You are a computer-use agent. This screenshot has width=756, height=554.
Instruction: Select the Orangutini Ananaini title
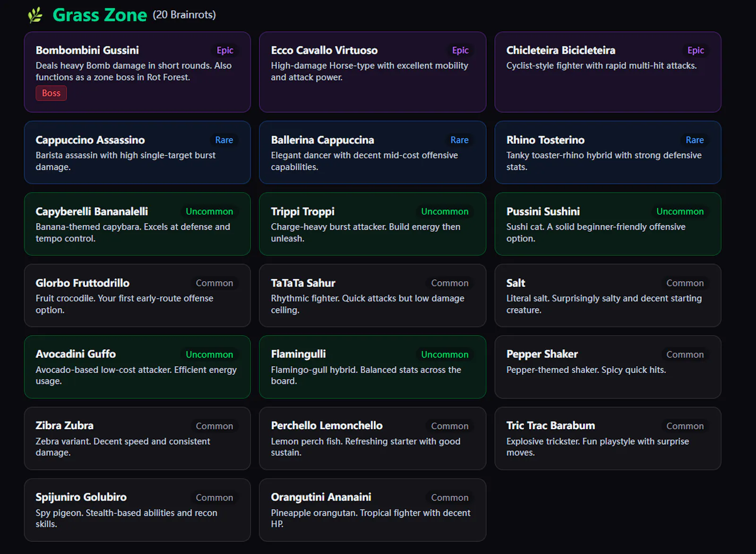click(321, 497)
